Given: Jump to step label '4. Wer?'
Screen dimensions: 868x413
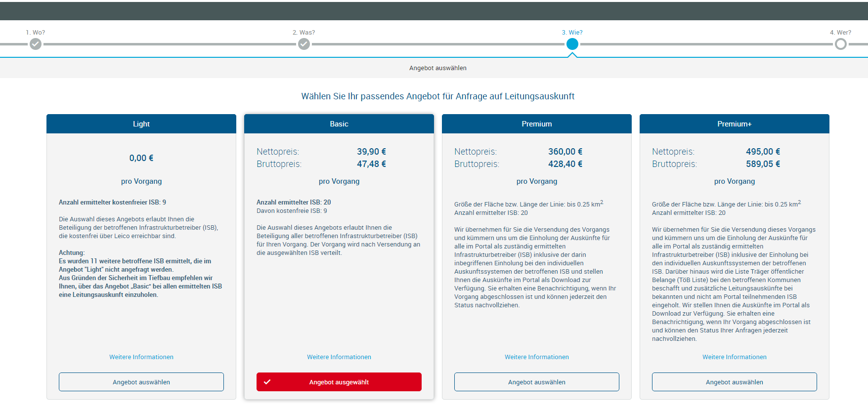Looking at the screenshot, I should click(x=840, y=33).
